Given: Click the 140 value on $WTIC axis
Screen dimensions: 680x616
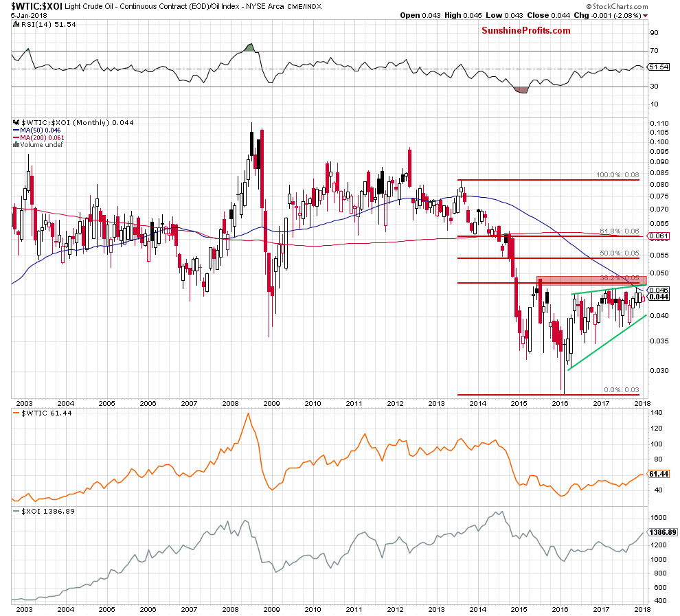Looking at the screenshot, I should coord(657,413).
